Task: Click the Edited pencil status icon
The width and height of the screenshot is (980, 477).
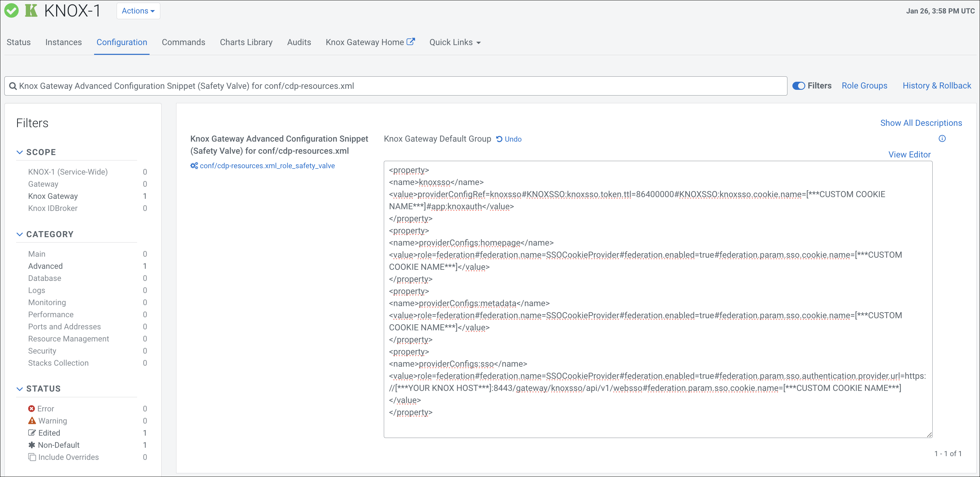Action: coord(32,433)
